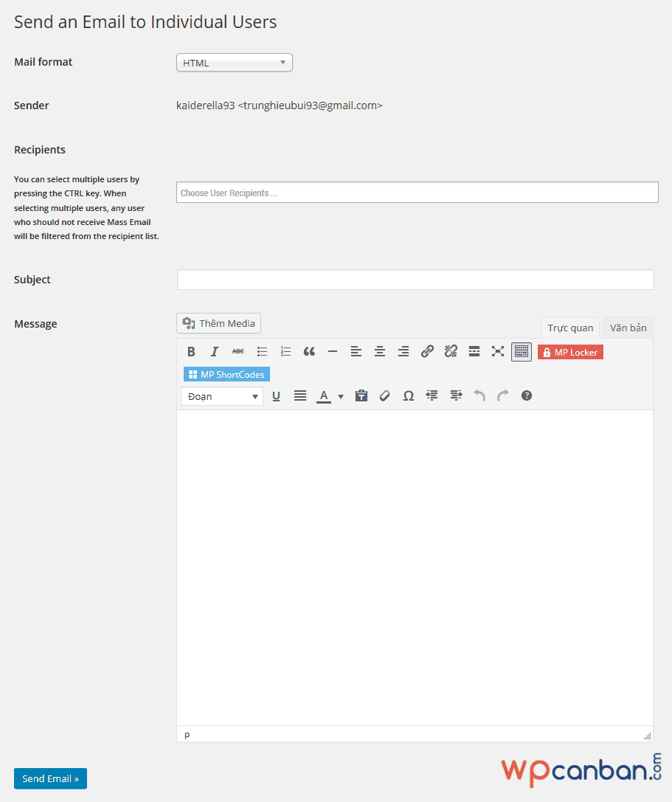The height and width of the screenshot is (802, 672).
Task: Apply bold formatting in the editor
Action: click(191, 351)
